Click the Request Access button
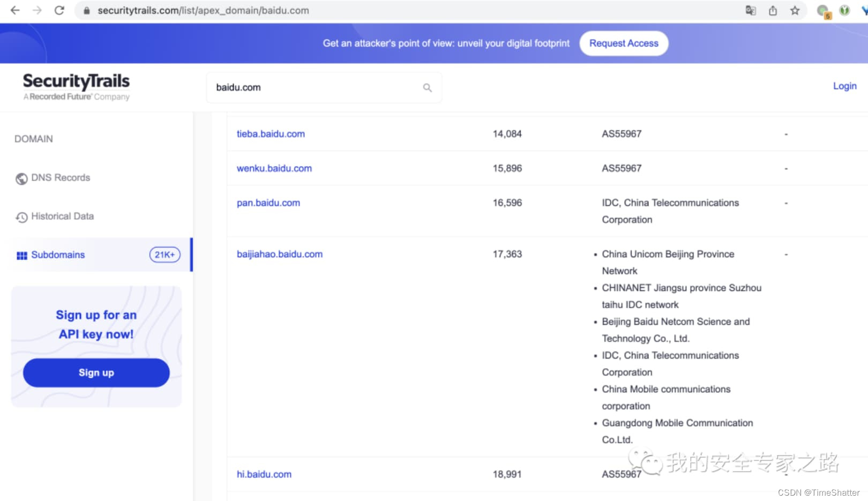The image size is (868, 501). 624,43
